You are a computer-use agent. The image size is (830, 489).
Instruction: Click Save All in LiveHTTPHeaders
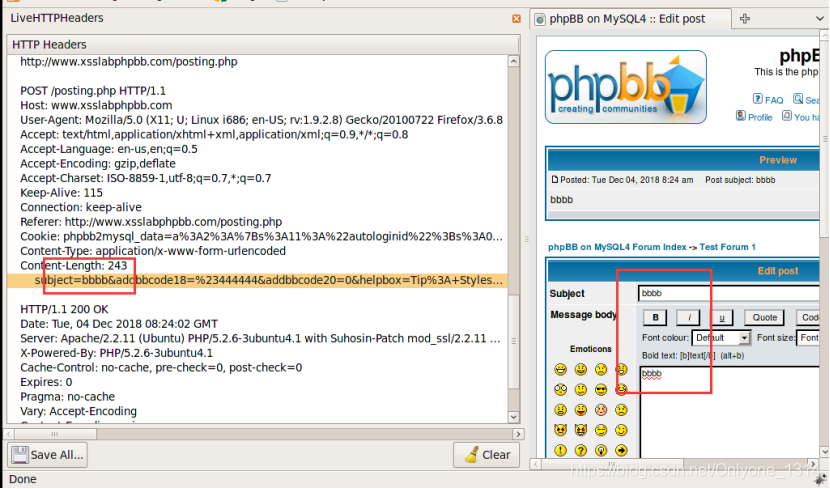pyautogui.click(x=48, y=455)
